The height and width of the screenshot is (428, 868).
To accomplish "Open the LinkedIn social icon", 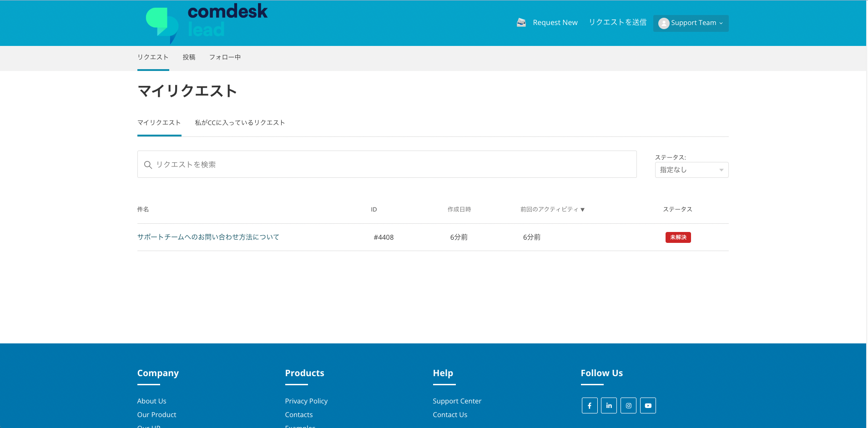I will click(609, 405).
